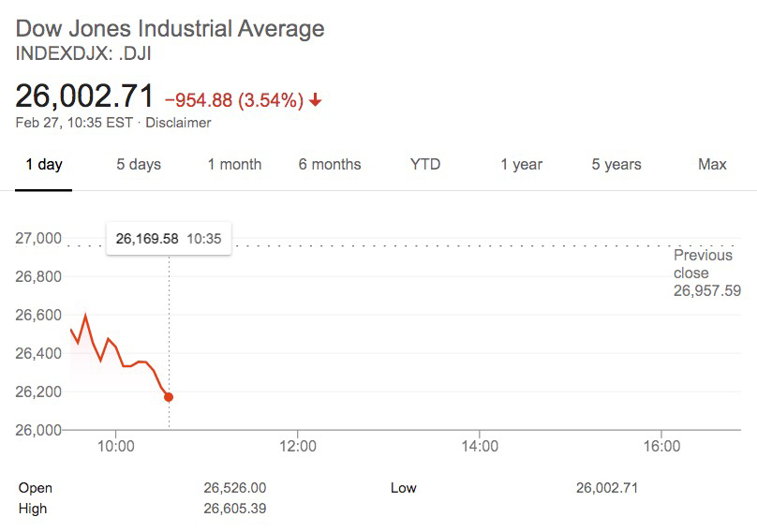Switch to the 1 year tab
The width and height of the screenshot is (757, 532).
[521, 165]
